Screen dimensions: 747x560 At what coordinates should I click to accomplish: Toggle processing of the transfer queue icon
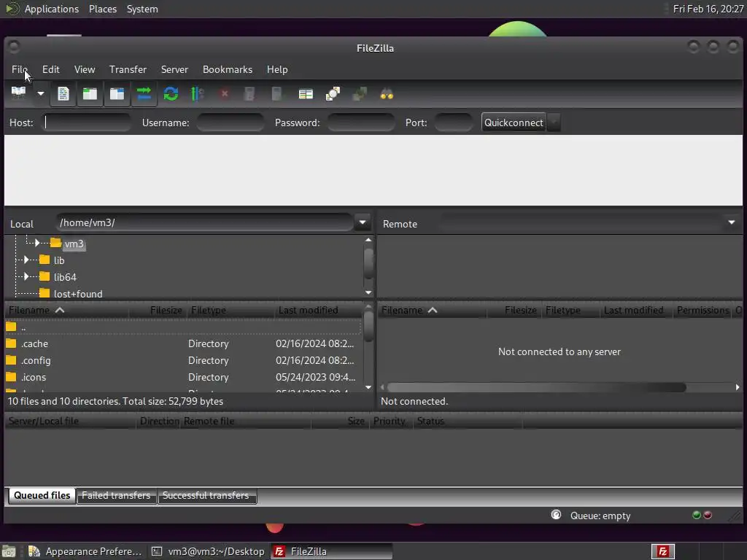pos(197,93)
